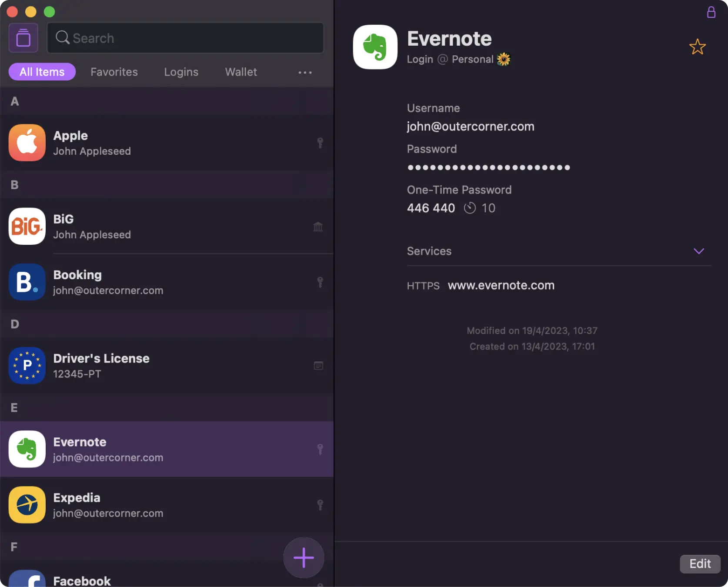Click the Services section label
This screenshot has height=587, width=728.
click(429, 251)
